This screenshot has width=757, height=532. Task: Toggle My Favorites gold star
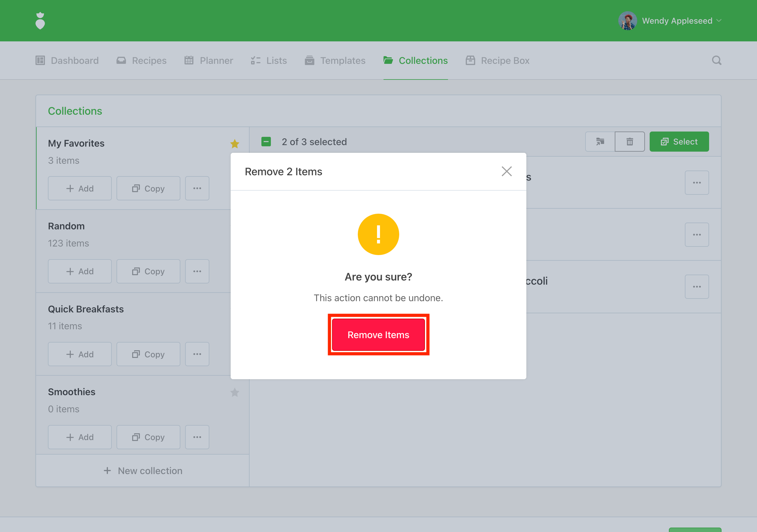click(x=234, y=144)
